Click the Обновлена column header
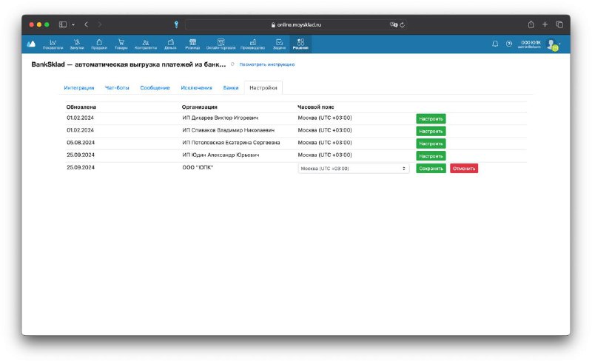Viewport: 592px width, 364px height. [x=81, y=107]
